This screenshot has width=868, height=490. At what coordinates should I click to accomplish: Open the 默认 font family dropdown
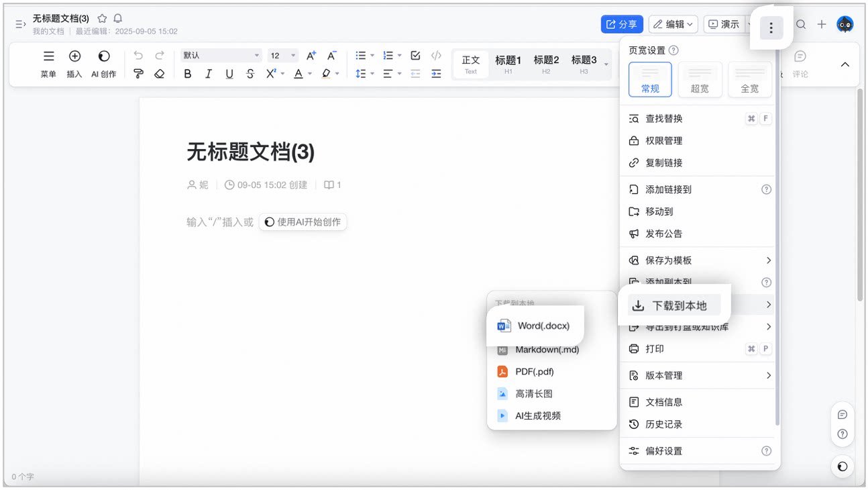[x=221, y=56]
